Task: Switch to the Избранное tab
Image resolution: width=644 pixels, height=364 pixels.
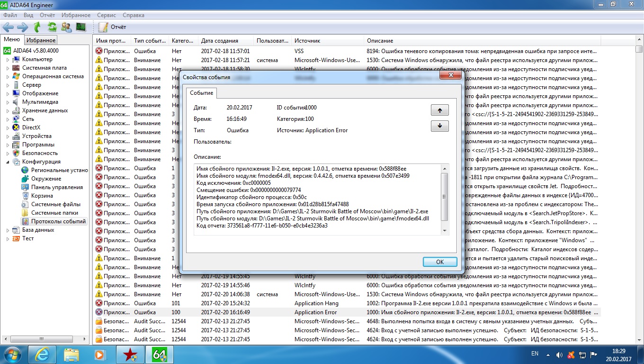Action: (41, 40)
